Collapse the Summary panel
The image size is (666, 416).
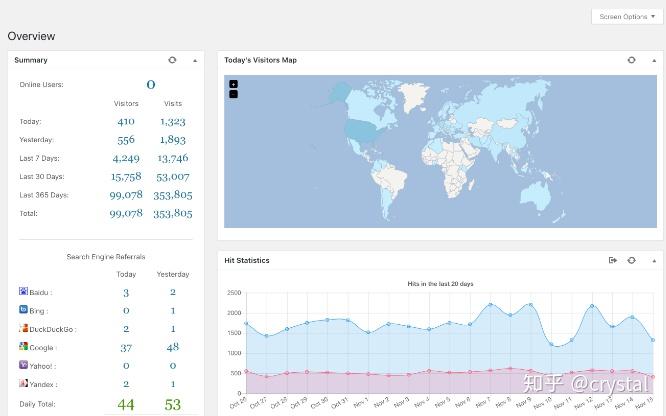pyautogui.click(x=195, y=61)
